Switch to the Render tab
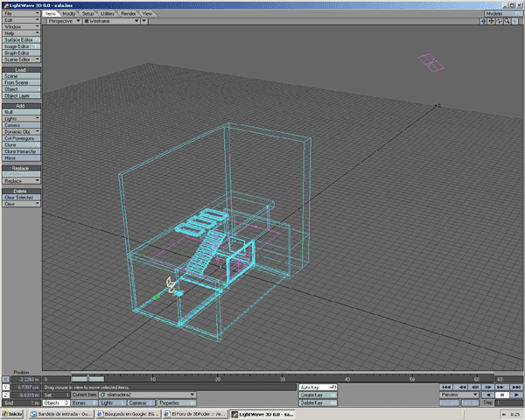This screenshot has width=525, height=420. point(129,14)
